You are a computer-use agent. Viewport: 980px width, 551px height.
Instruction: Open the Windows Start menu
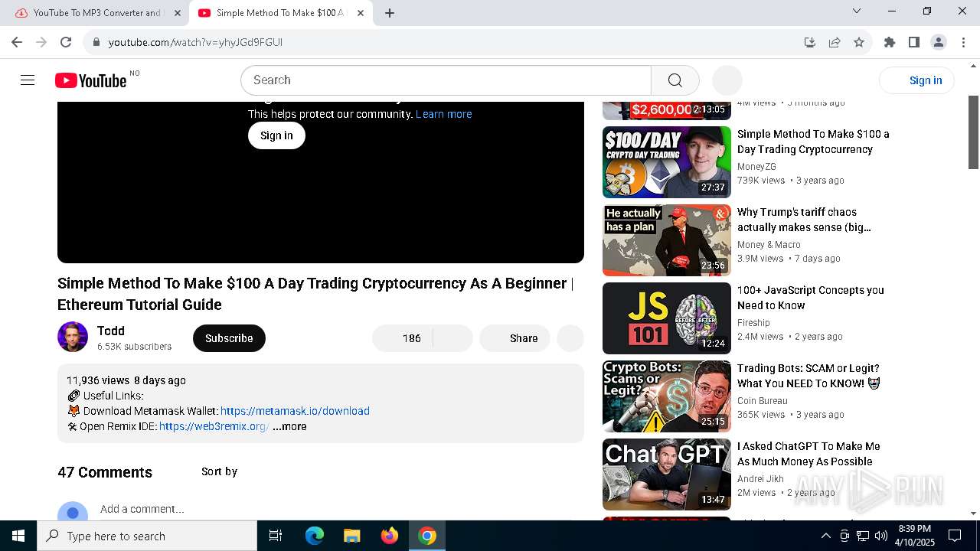coord(18,536)
